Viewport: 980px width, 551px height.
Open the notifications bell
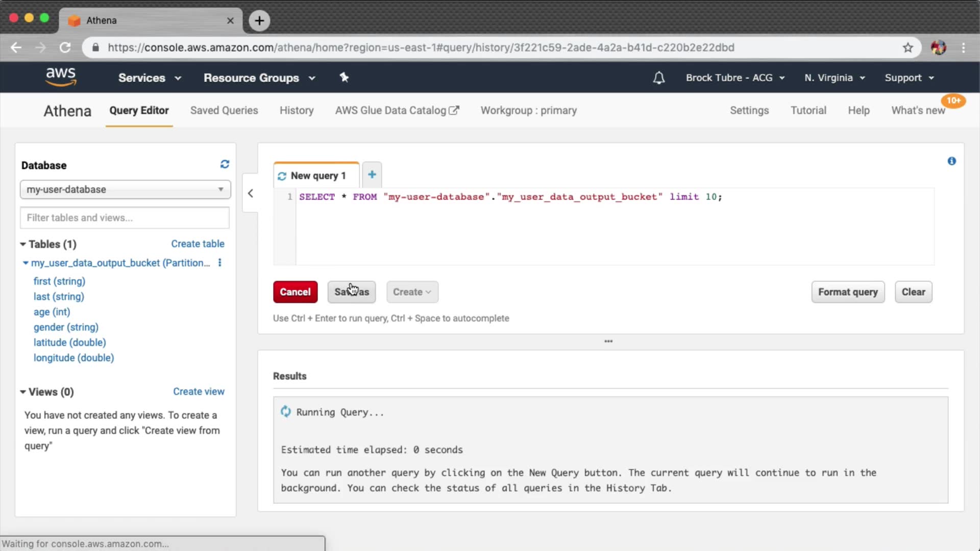click(x=658, y=78)
